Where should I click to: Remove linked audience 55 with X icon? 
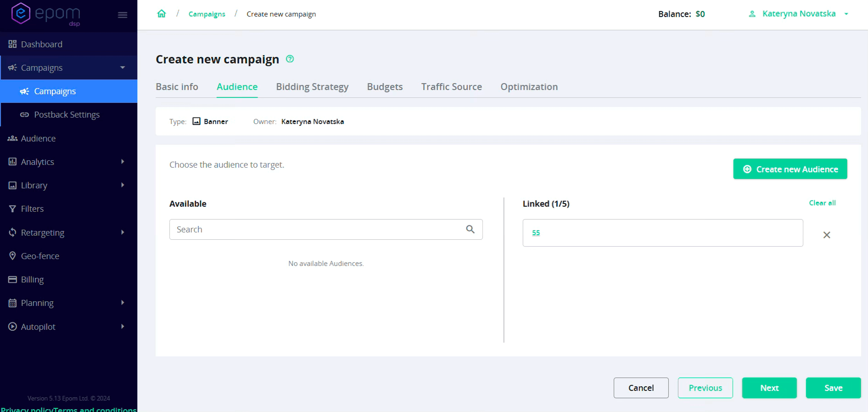[826, 235]
